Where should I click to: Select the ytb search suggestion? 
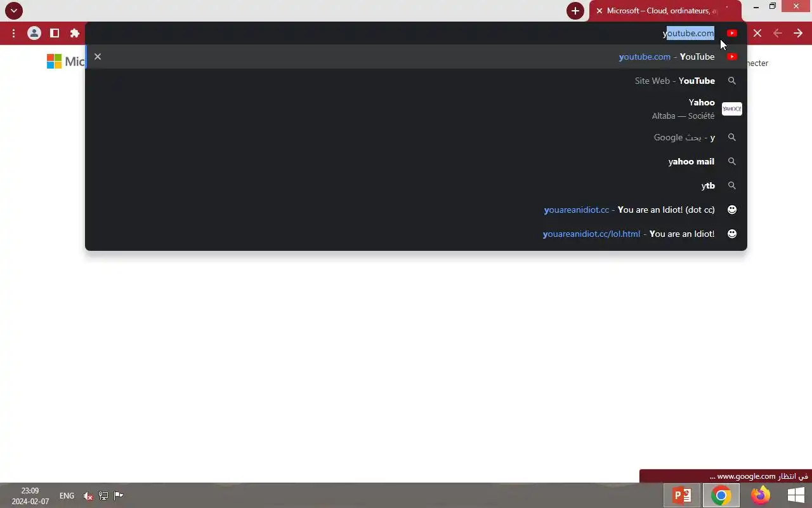(x=416, y=185)
